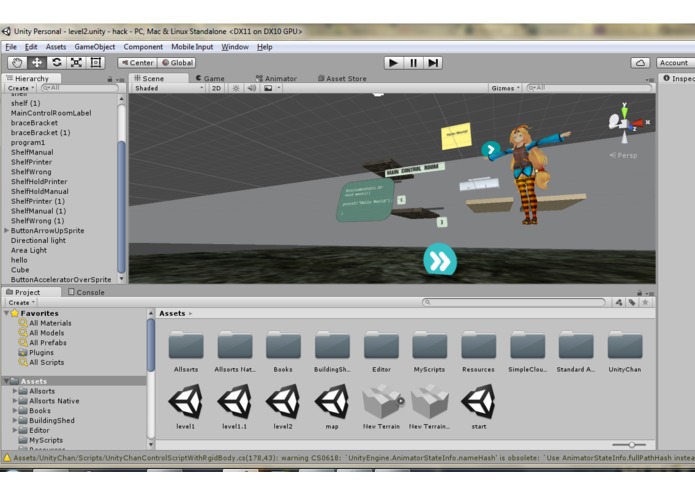This screenshot has height=494, width=695.
Task: Select level2 scene asset
Action: pos(283,406)
